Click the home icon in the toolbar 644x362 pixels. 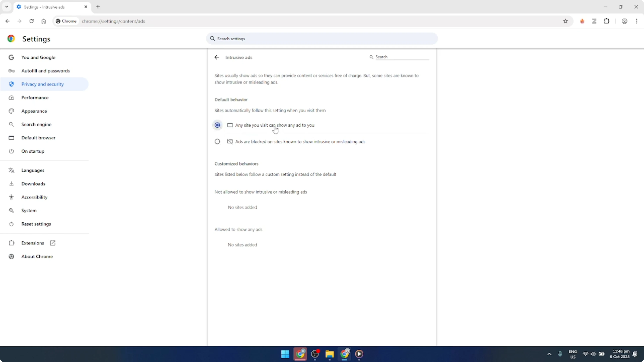[44, 21]
